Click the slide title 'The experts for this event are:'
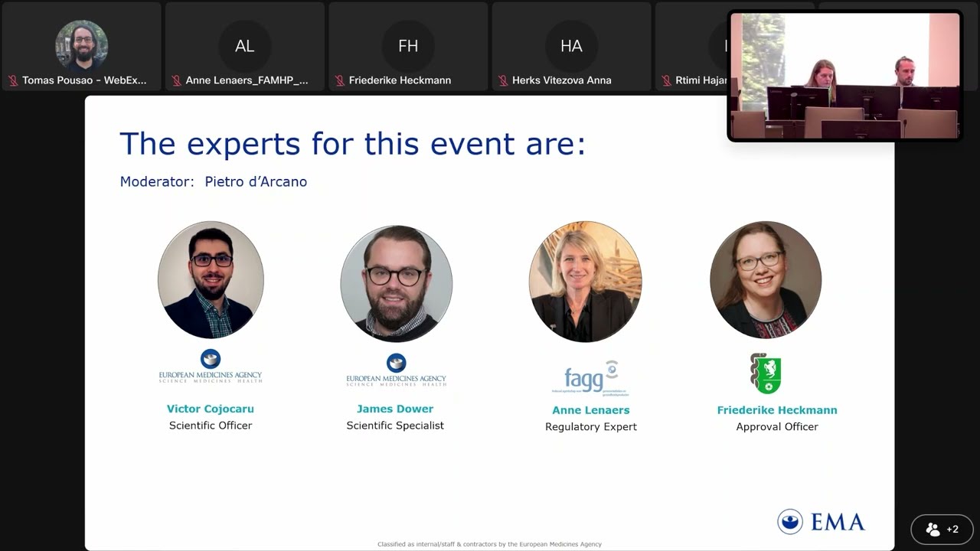 (353, 143)
